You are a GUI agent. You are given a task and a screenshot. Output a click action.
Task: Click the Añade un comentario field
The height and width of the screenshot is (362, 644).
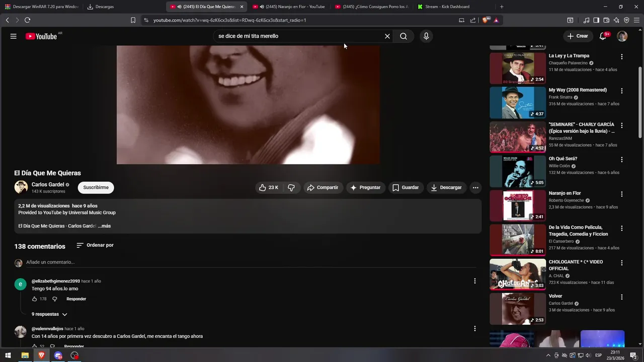pos(251,262)
